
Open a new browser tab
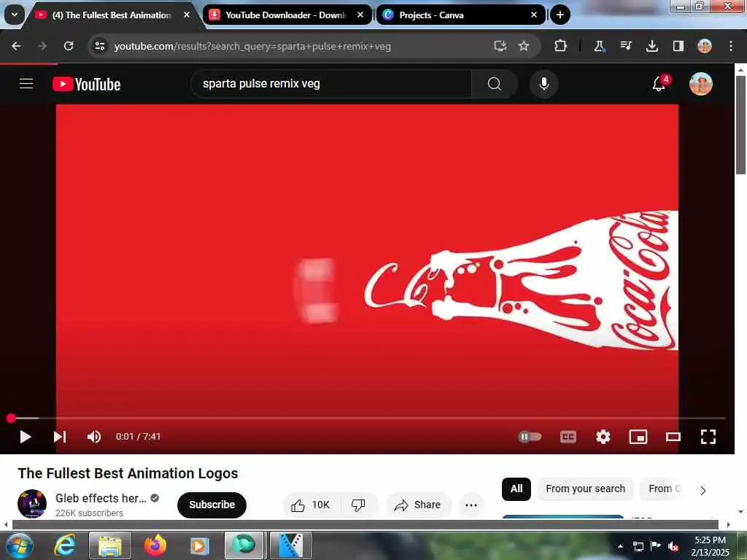click(560, 15)
